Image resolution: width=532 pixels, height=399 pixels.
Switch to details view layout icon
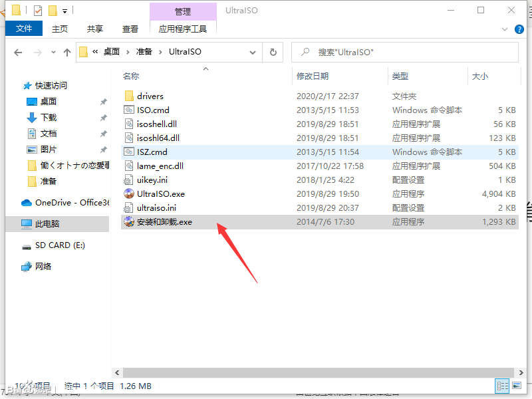point(502,386)
